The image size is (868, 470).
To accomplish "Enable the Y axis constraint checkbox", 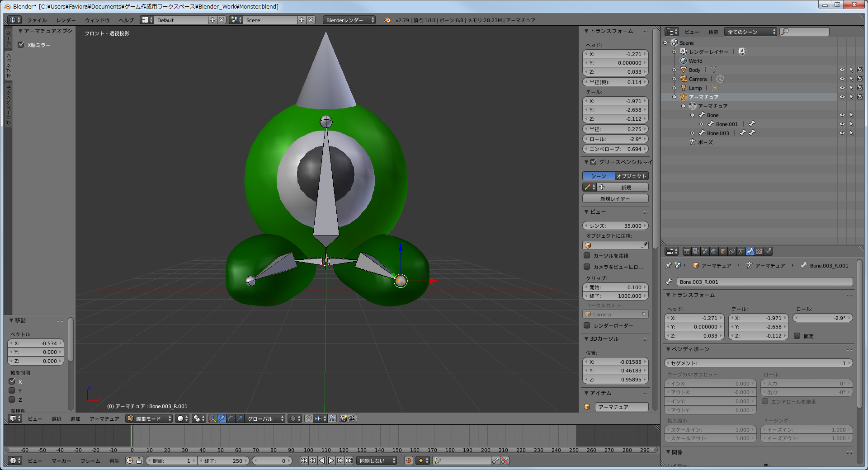I will [x=12, y=390].
